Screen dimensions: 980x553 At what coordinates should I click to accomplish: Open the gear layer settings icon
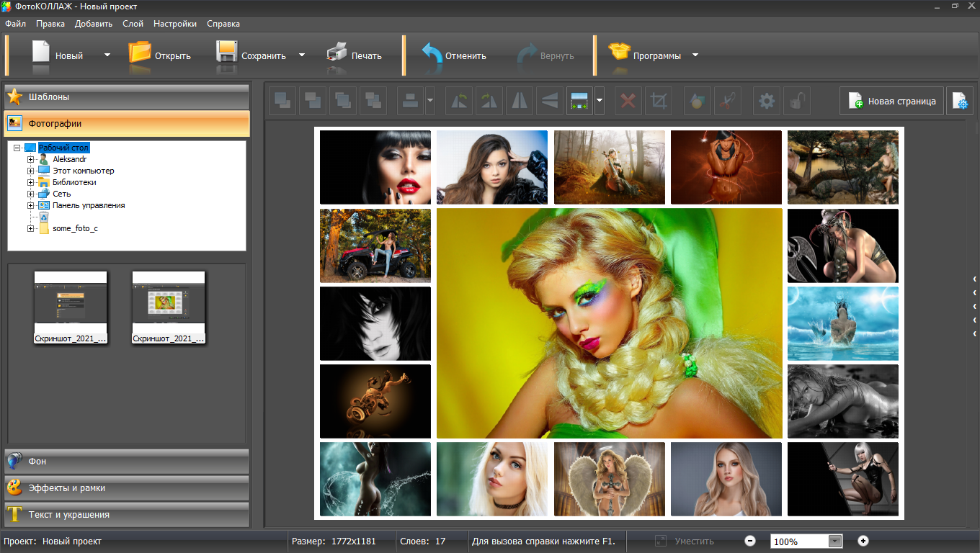pos(767,102)
